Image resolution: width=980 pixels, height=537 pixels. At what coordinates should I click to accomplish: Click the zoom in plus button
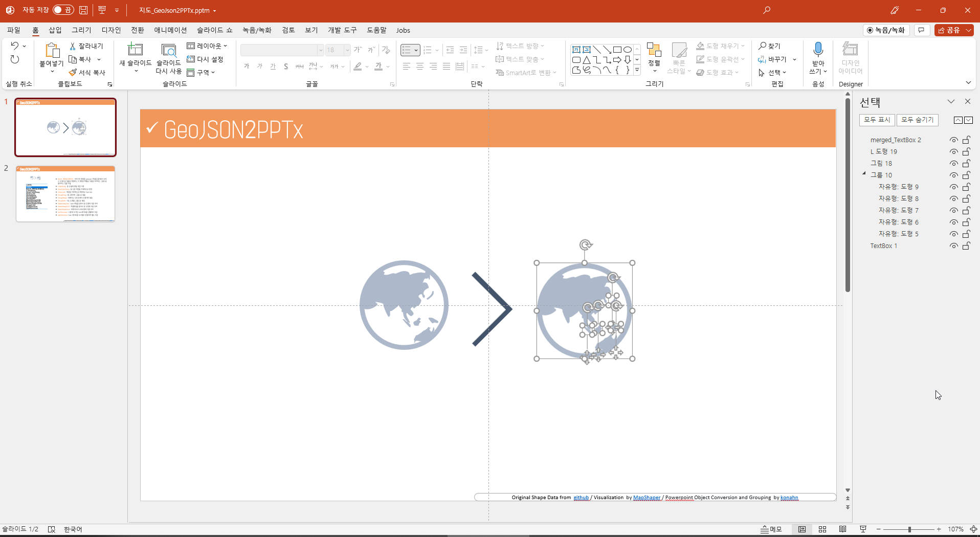[x=939, y=529]
